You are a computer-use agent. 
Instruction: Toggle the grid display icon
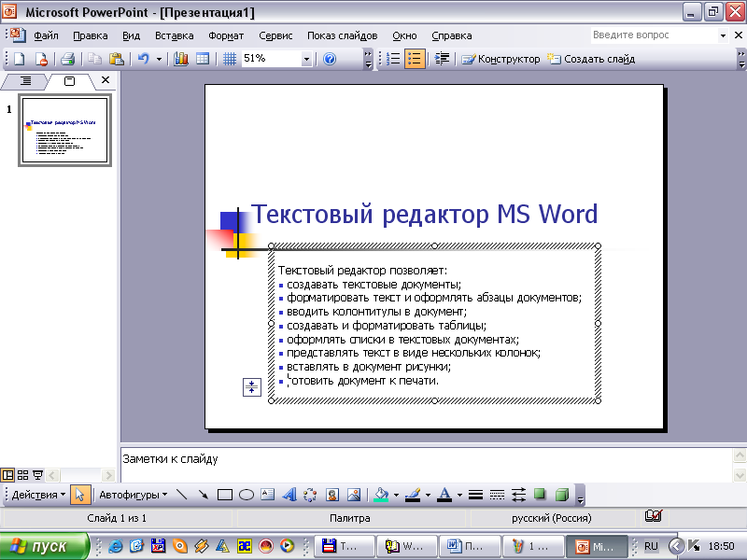(230, 59)
